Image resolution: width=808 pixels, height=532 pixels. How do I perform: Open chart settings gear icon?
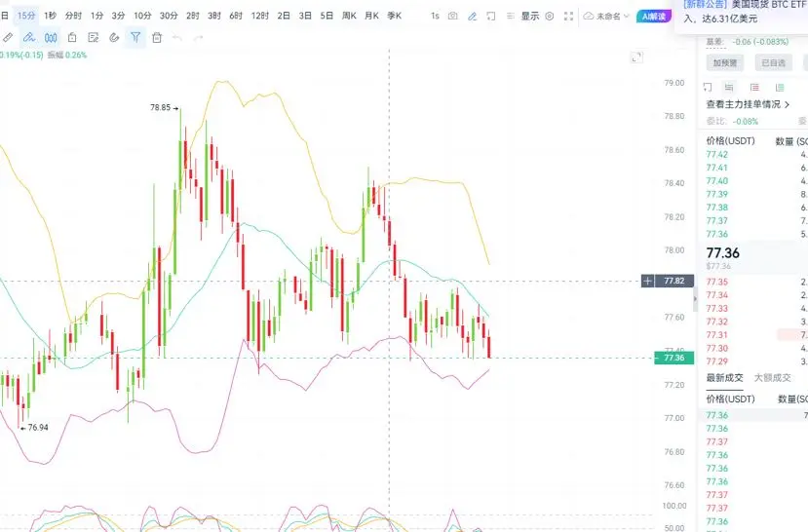(550, 16)
